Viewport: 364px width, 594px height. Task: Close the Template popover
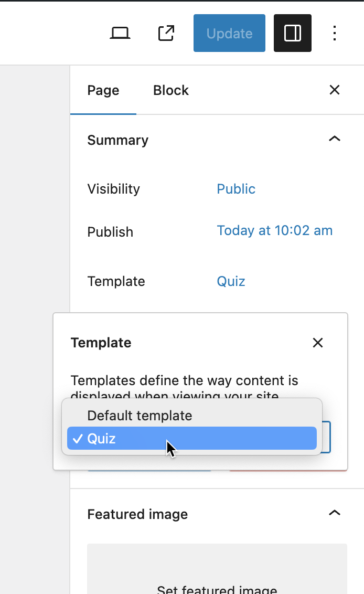pos(318,343)
